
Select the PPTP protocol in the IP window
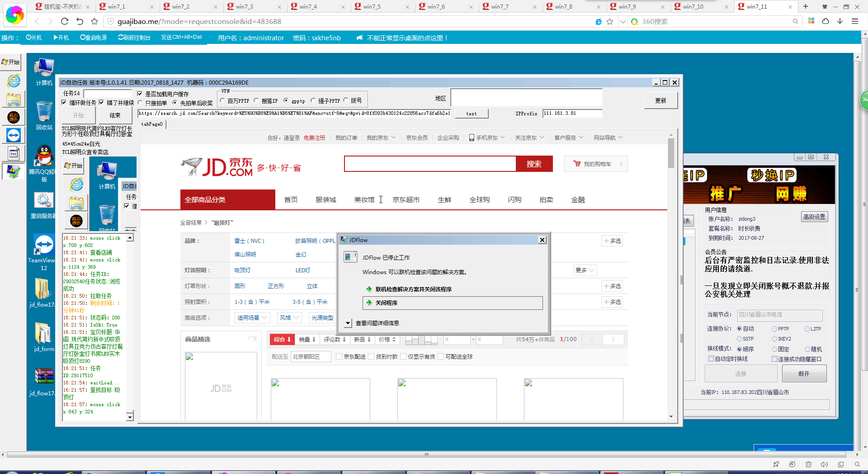pyautogui.click(x=774, y=329)
